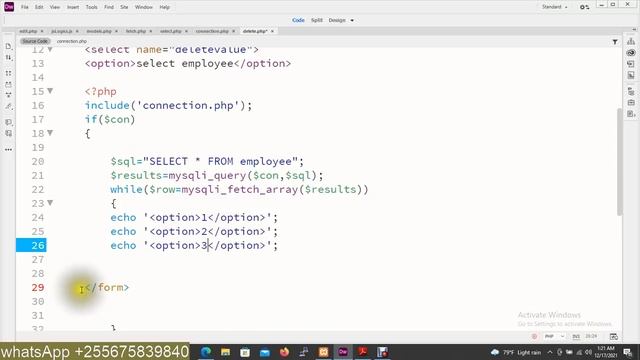Screen dimensions: 640x360
Task: Show hidden system tray icons
Action: click(x=550, y=352)
